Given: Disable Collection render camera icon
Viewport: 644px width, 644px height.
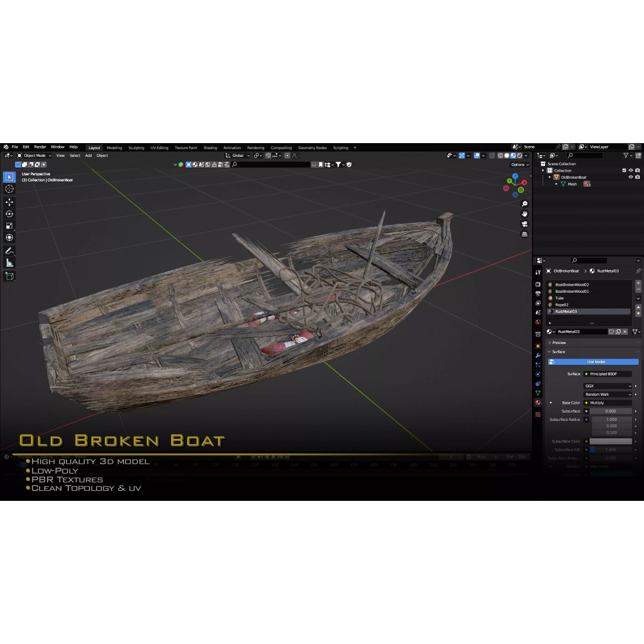Looking at the screenshot, I should pos(637,171).
